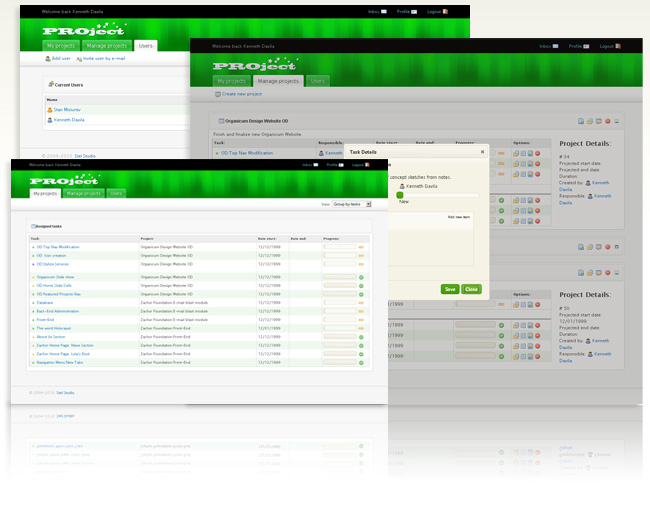This screenshot has width=650, height=517.
Task: Collapse the Organicum Design Website OD project panel
Action: coord(617,120)
